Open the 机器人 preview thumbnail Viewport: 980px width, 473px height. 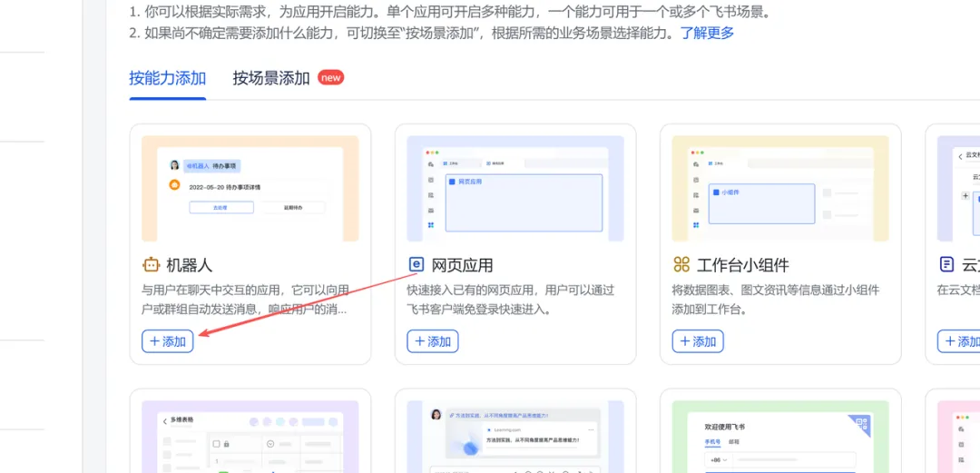(250, 188)
